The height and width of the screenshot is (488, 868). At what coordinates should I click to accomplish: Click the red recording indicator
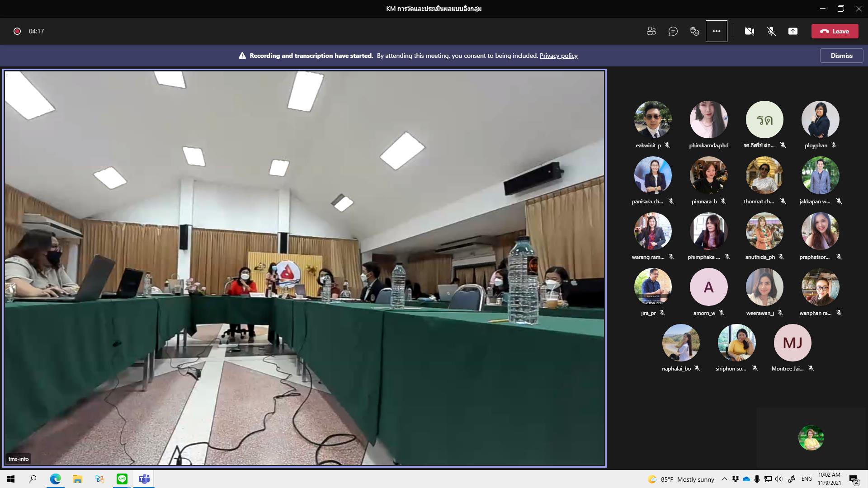[17, 31]
